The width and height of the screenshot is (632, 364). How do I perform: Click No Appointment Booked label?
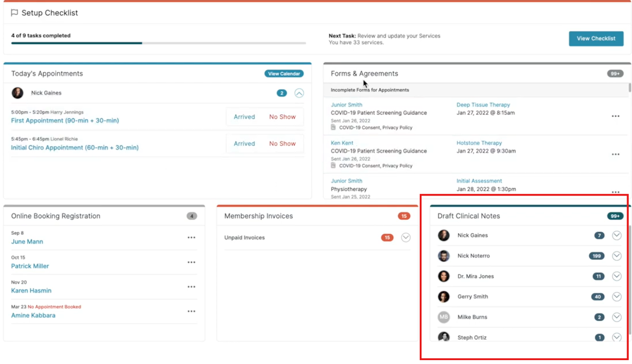[54, 307]
